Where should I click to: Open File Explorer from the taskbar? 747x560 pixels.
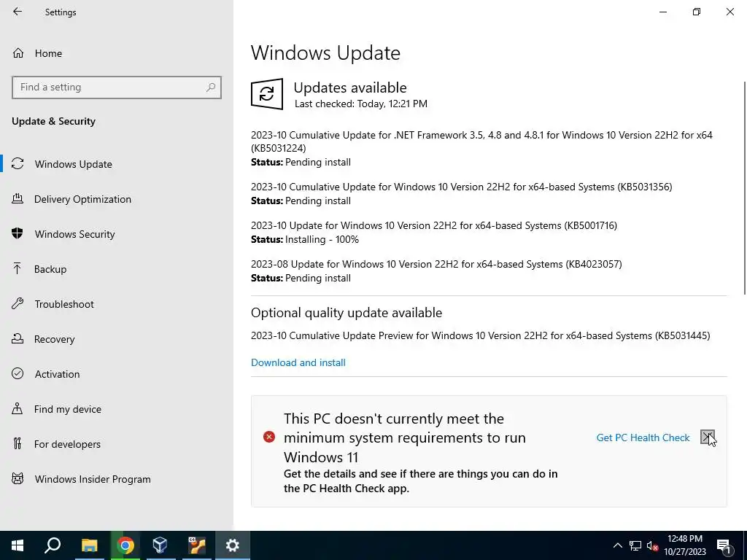[x=90, y=545]
